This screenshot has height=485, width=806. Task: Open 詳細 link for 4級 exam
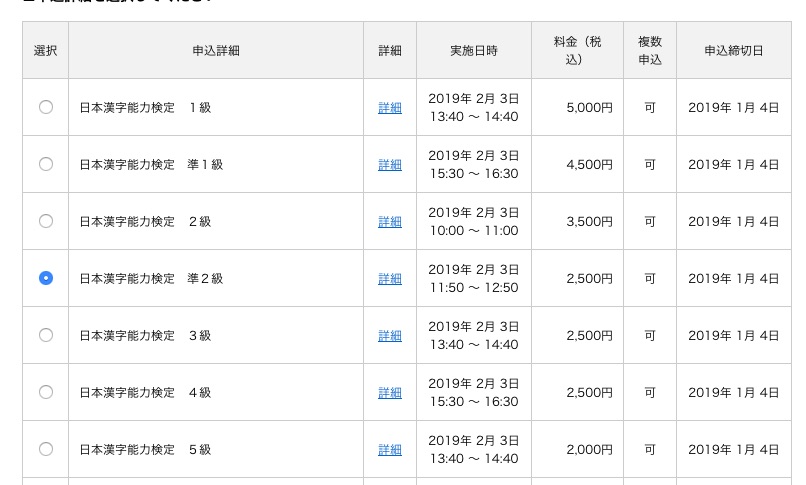click(390, 393)
